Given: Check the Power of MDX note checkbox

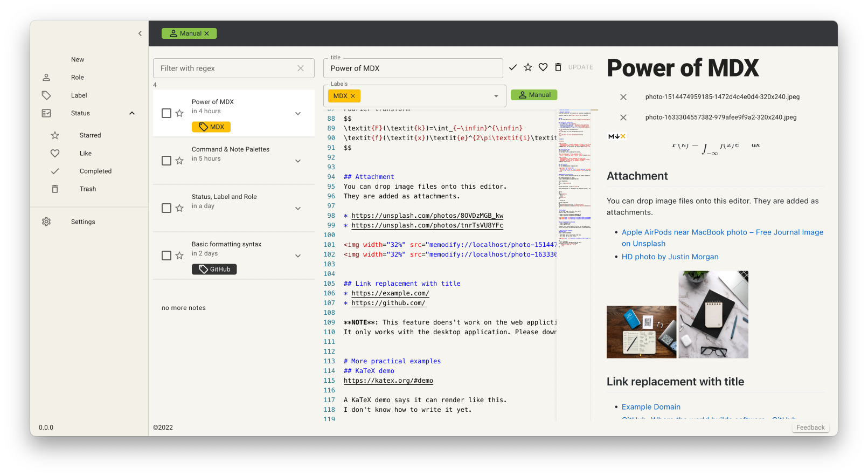Looking at the screenshot, I should point(166,113).
